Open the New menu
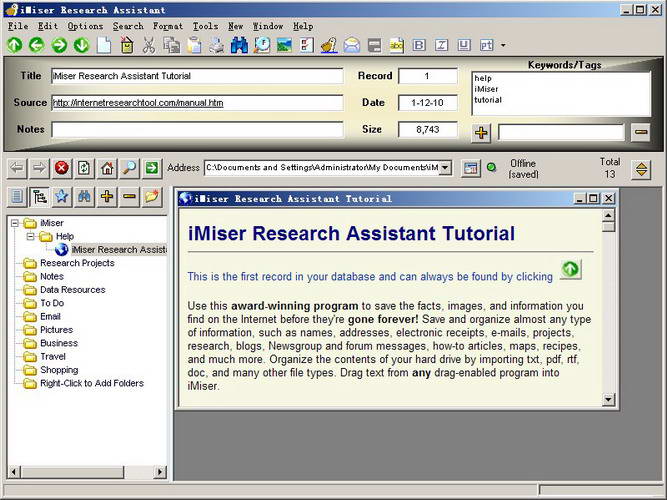 [235, 26]
